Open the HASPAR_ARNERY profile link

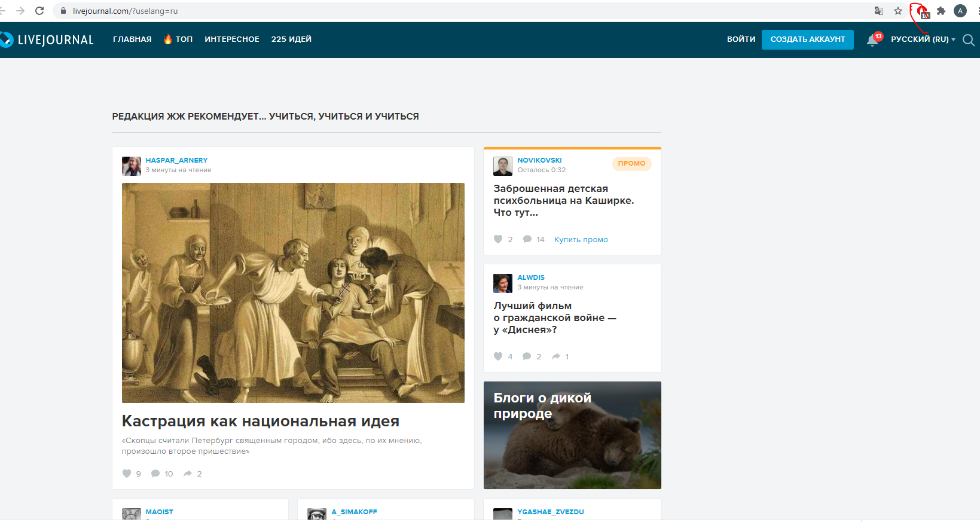pyautogui.click(x=177, y=160)
